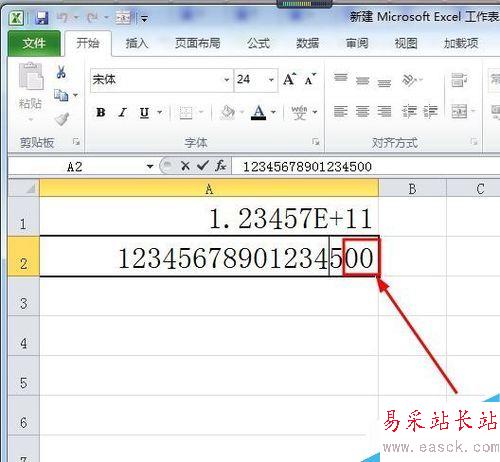Switch to the 审阅 tab
Viewport: 500px width, 462px height.
[357, 43]
